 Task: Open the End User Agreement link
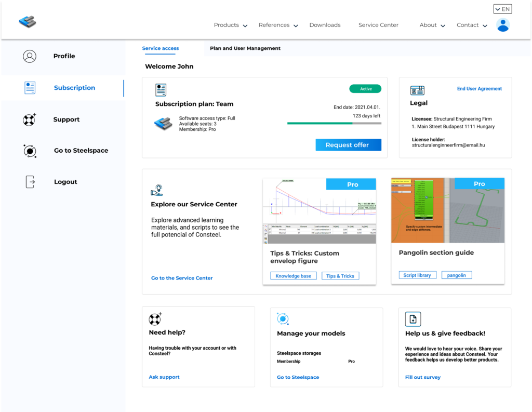479,88
